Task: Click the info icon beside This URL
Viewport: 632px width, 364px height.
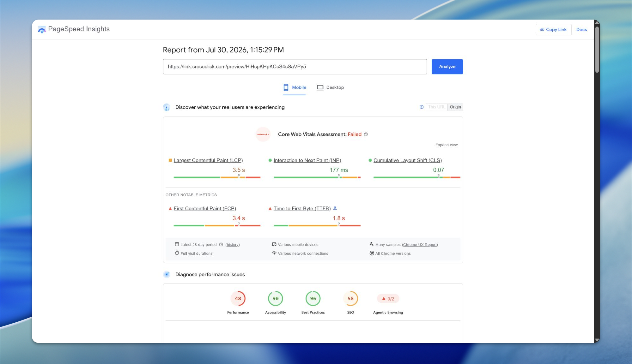Action: 422,107
